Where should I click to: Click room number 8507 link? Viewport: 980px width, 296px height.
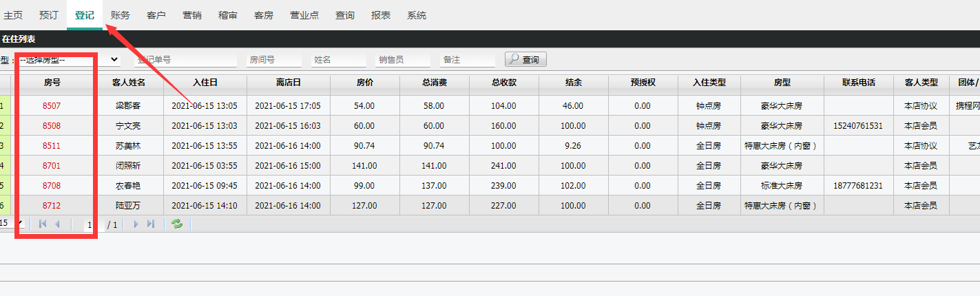coord(52,106)
